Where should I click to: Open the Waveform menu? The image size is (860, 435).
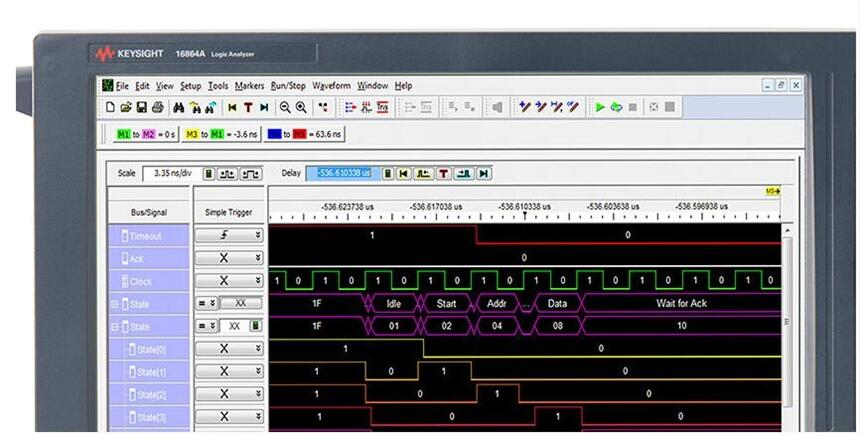tap(331, 86)
